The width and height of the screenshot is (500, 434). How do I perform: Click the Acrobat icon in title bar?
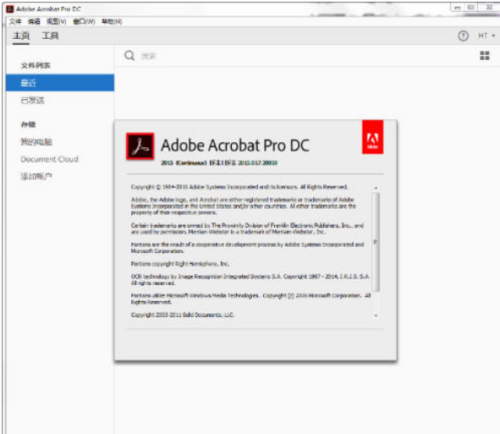10,9
